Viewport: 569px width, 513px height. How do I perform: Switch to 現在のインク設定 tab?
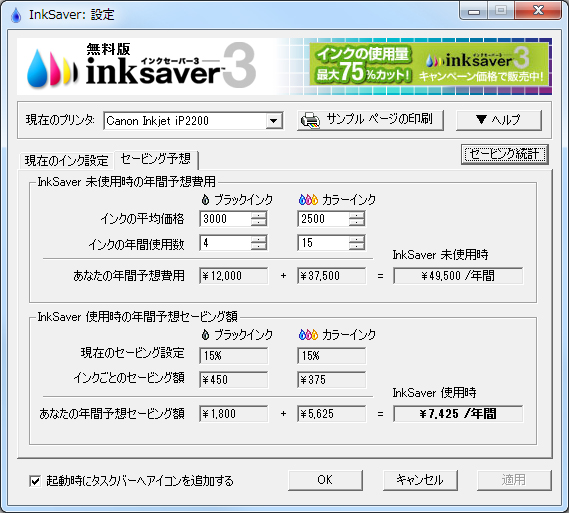(66, 160)
